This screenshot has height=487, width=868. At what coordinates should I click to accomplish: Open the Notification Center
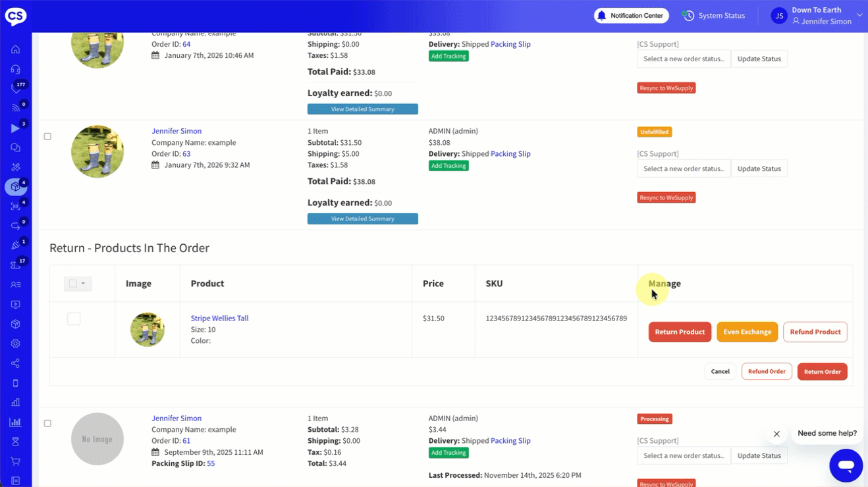tap(631, 16)
